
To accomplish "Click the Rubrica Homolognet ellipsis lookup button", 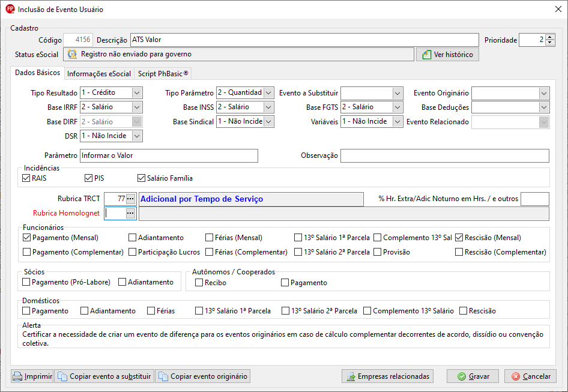I will 130,213.
